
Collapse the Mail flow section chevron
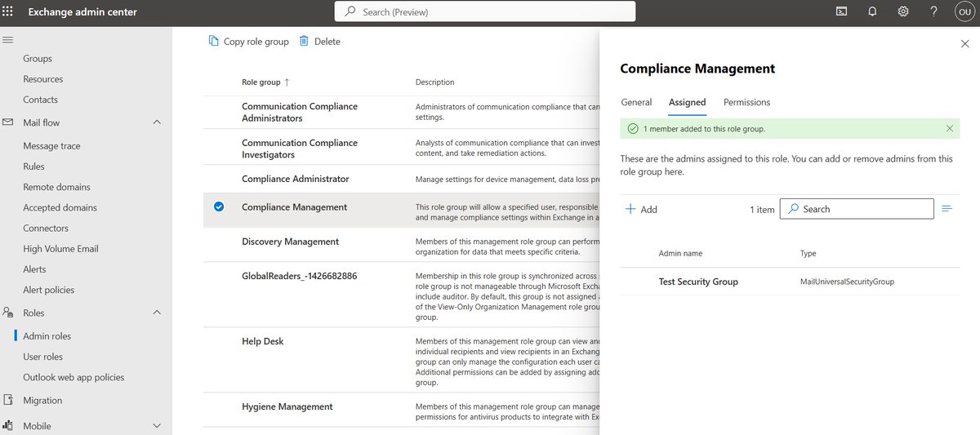click(x=157, y=122)
